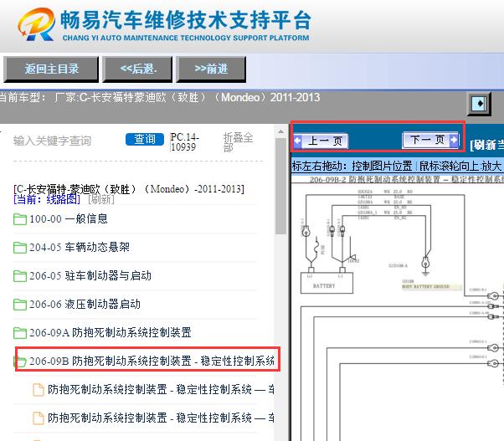The height and width of the screenshot is (441, 504).
Task: Collapse all with 折叠全部 link
Action: [x=238, y=142]
